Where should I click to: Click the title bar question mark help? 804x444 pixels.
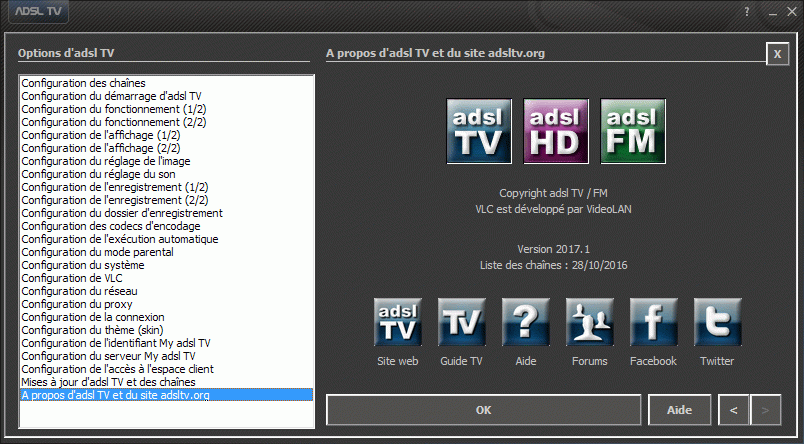[747, 11]
